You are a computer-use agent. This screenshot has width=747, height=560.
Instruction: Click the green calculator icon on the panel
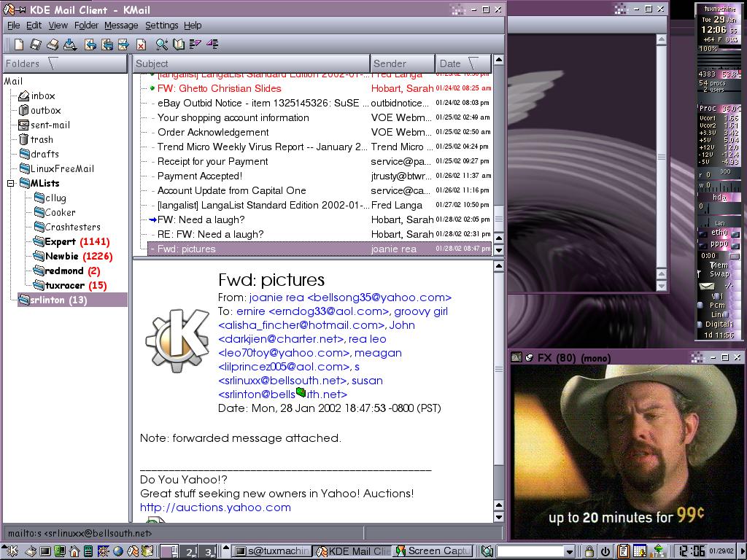coord(88,551)
